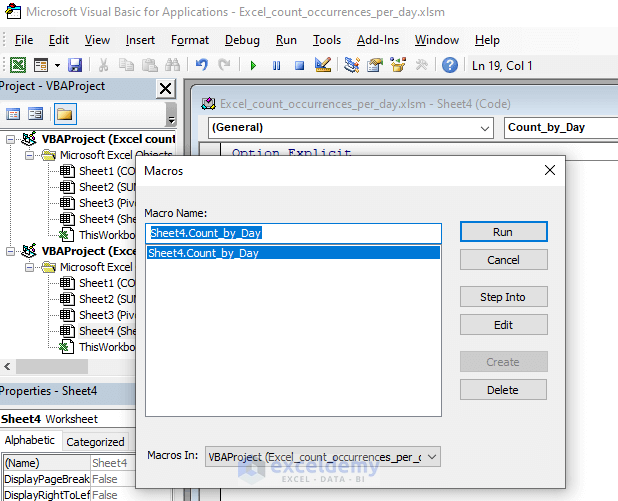
Task: Select ThisWorkbook in first VBAProject
Action: pos(97,235)
